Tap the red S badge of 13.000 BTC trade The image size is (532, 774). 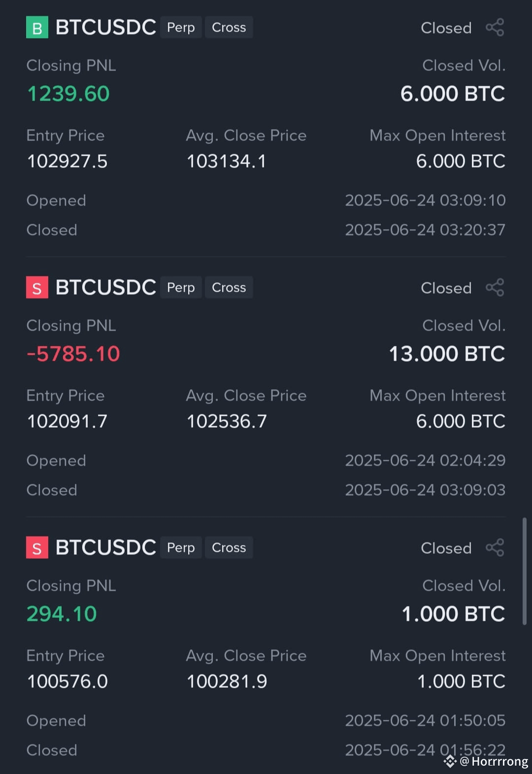click(37, 288)
